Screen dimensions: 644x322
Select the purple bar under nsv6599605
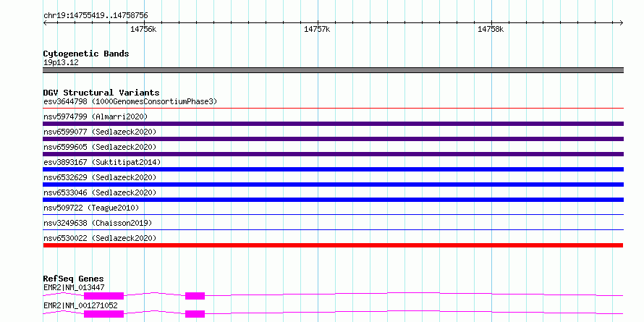[333, 154]
